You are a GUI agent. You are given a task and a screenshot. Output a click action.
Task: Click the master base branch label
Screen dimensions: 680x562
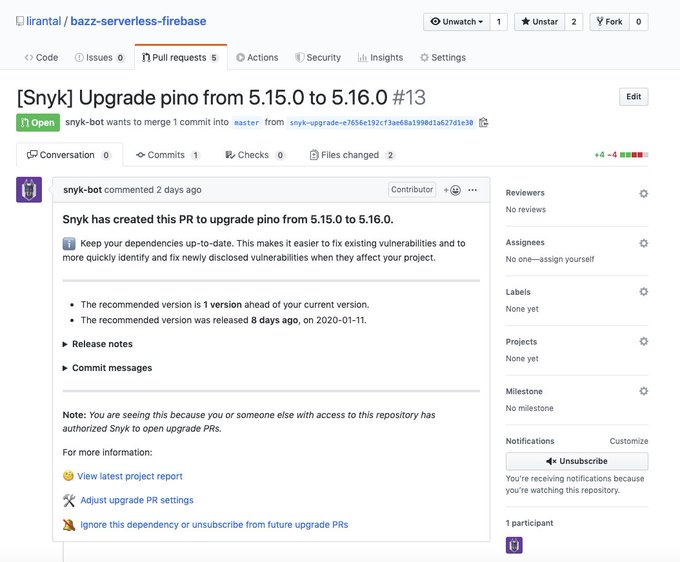click(246, 123)
